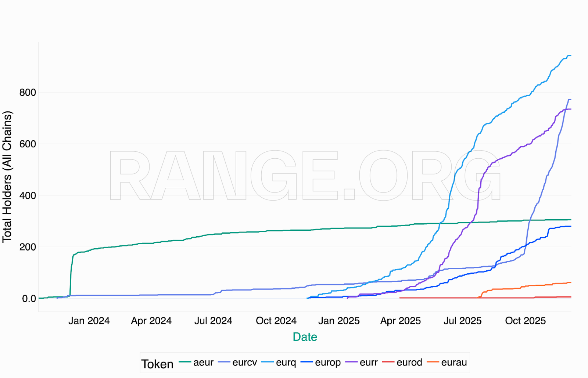Click the Total Holders y-axis title
The height and width of the screenshot is (378, 588).
pyautogui.click(x=7, y=177)
